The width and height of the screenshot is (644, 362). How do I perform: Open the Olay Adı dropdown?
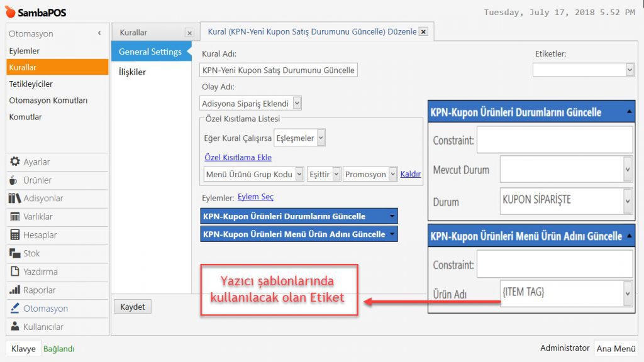click(297, 103)
